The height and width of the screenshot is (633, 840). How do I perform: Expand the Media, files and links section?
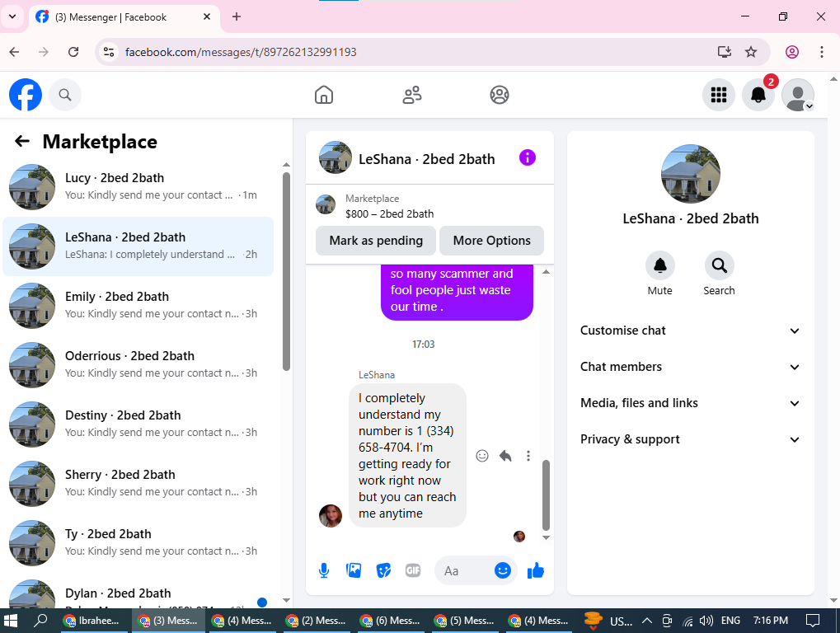690,403
